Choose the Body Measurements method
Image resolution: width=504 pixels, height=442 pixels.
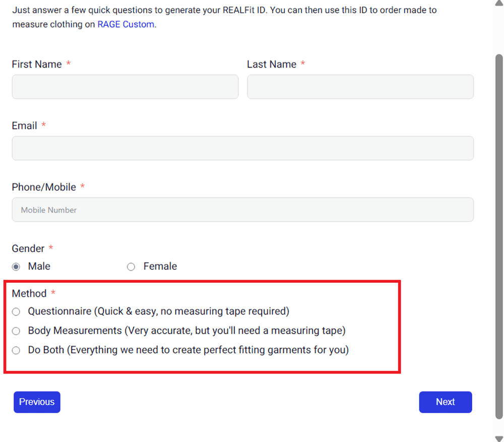click(16, 331)
